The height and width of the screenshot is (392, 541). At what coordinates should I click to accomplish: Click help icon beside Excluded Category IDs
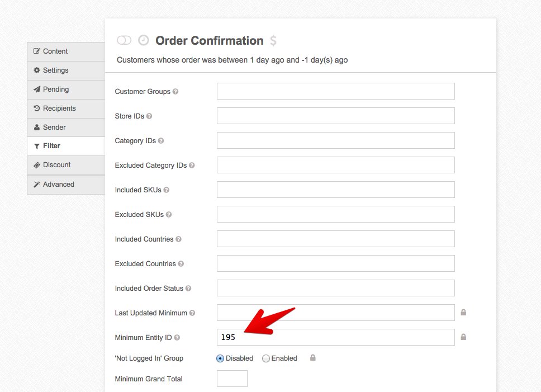pyautogui.click(x=192, y=166)
